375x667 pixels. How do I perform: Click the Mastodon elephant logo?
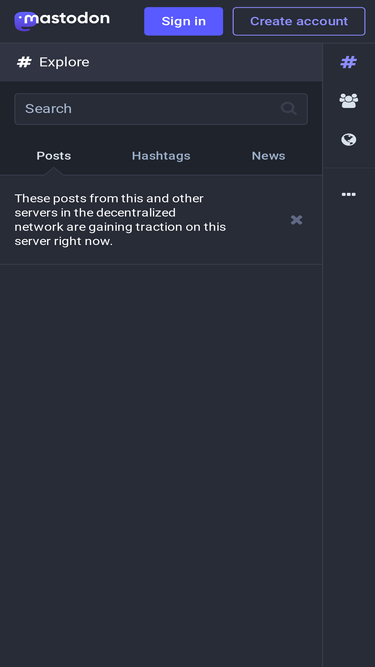point(25,21)
